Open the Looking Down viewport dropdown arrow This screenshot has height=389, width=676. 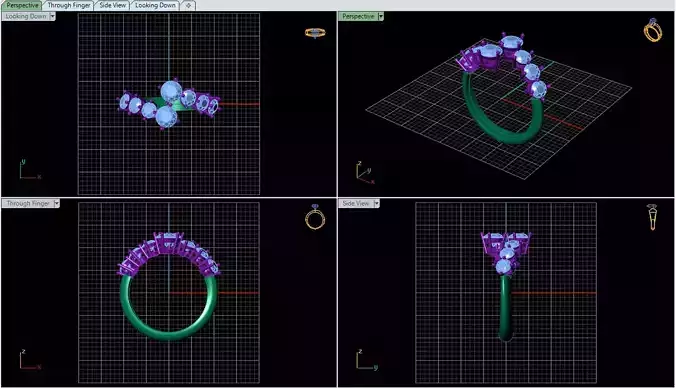pos(53,16)
